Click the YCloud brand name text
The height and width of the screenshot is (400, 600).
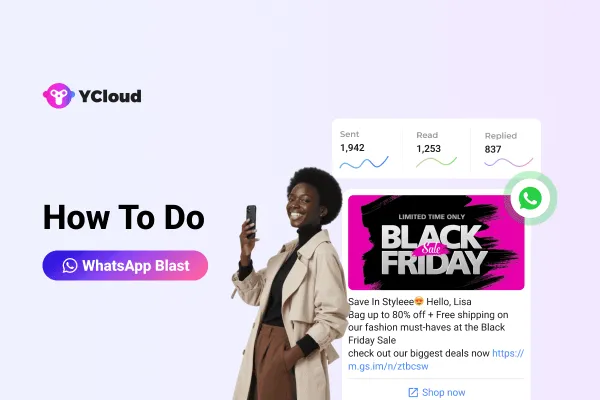110,96
